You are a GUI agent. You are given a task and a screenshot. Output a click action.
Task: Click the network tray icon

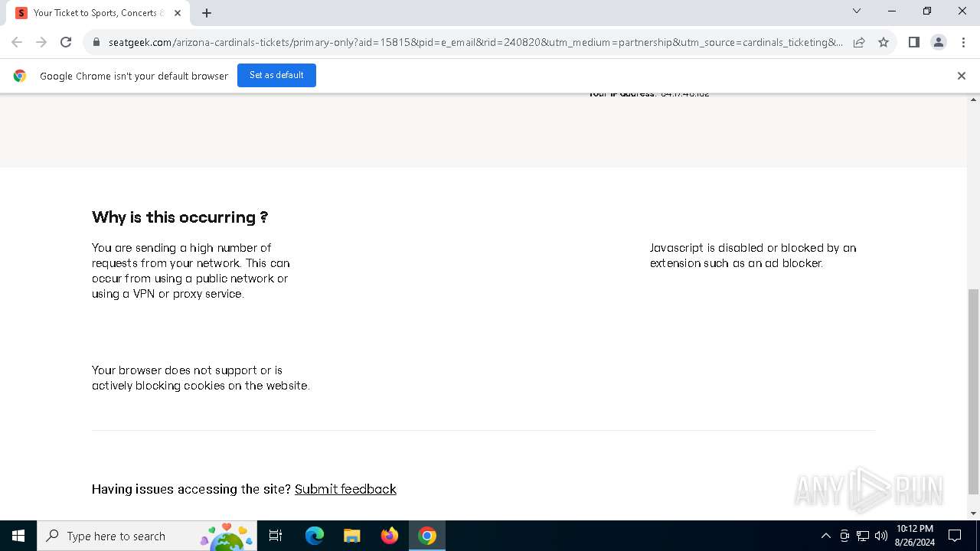[x=863, y=536]
